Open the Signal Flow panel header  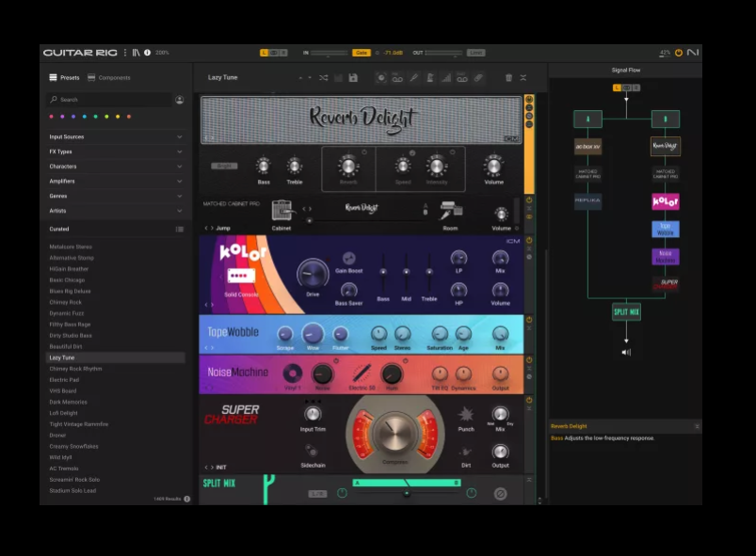coord(626,70)
